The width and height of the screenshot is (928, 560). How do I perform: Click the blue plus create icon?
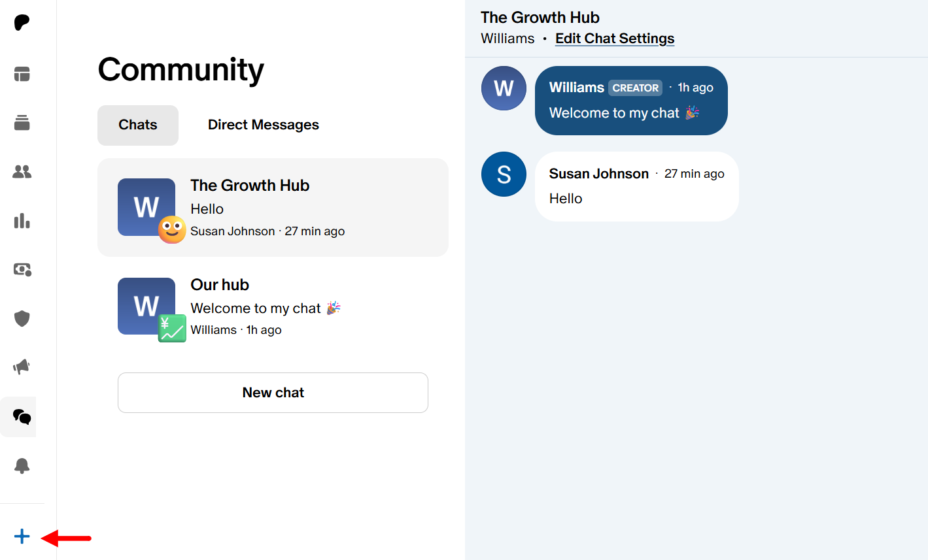pos(22,536)
